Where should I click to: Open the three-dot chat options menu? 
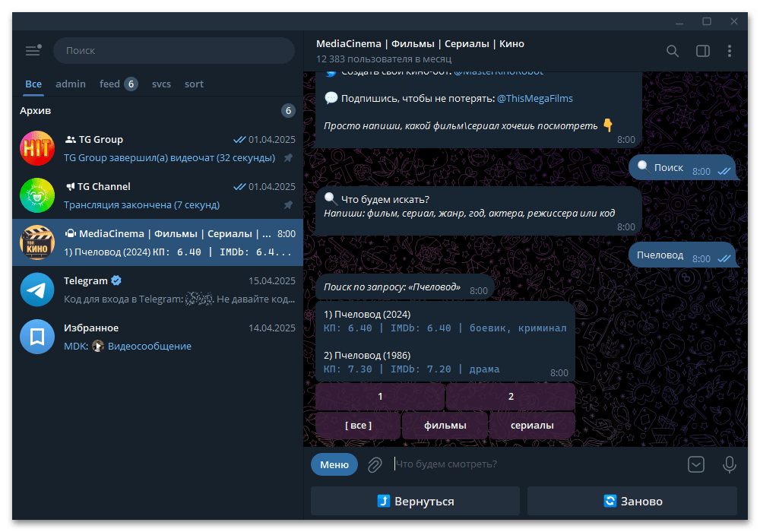coord(730,51)
